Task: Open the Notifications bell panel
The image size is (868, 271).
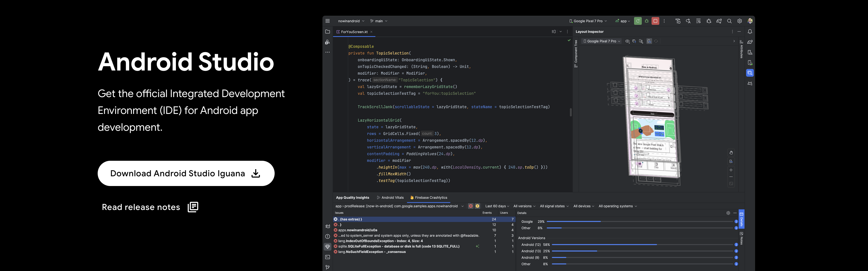Action: click(750, 32)
